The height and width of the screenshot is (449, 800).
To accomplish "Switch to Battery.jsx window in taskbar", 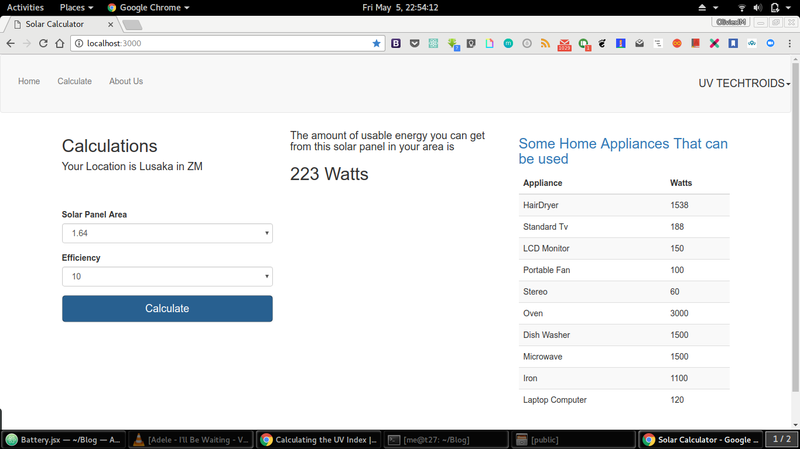I will click(x=66, y=439).
